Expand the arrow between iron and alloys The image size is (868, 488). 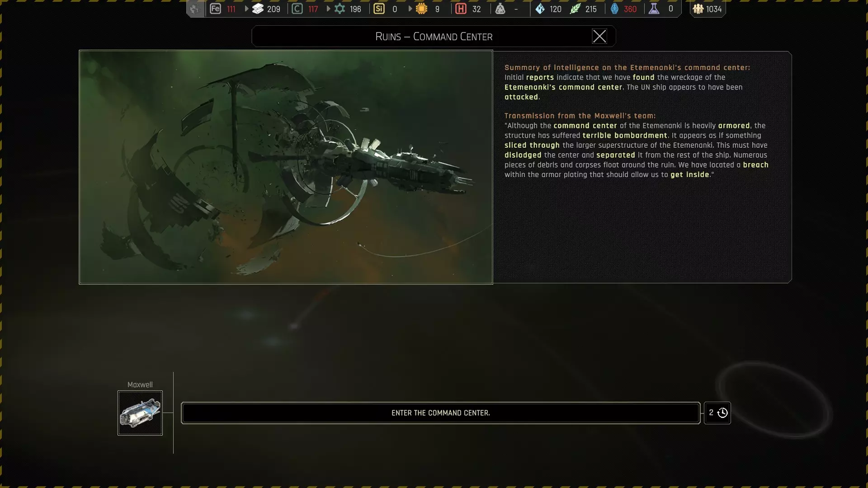pos(246,9)
